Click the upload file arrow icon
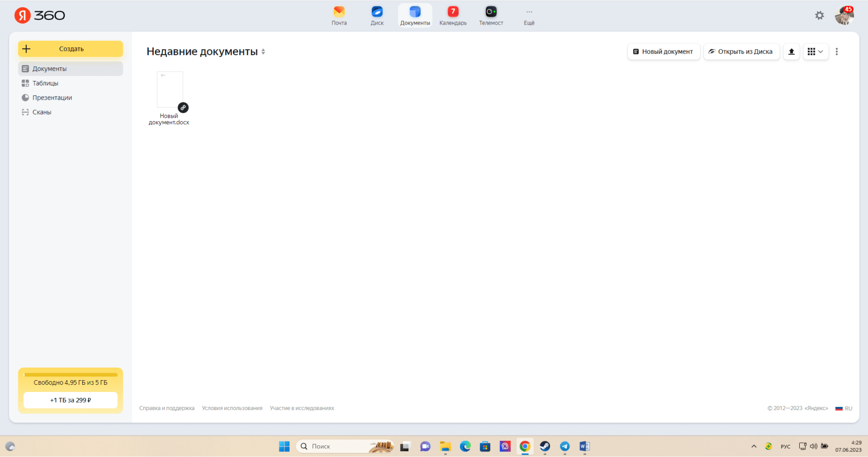 point(791,52)
